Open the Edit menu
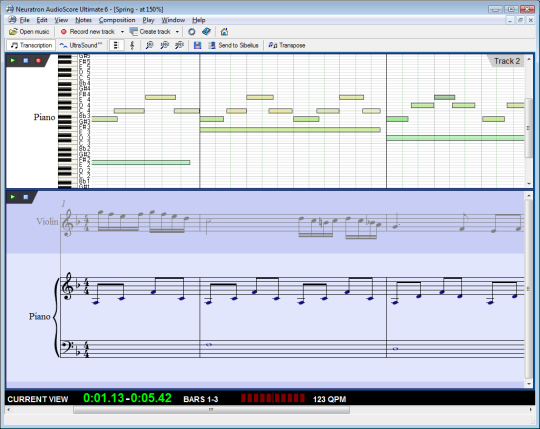Image resolution: width=540 pixels, height=429 pixels. (42, 20)
